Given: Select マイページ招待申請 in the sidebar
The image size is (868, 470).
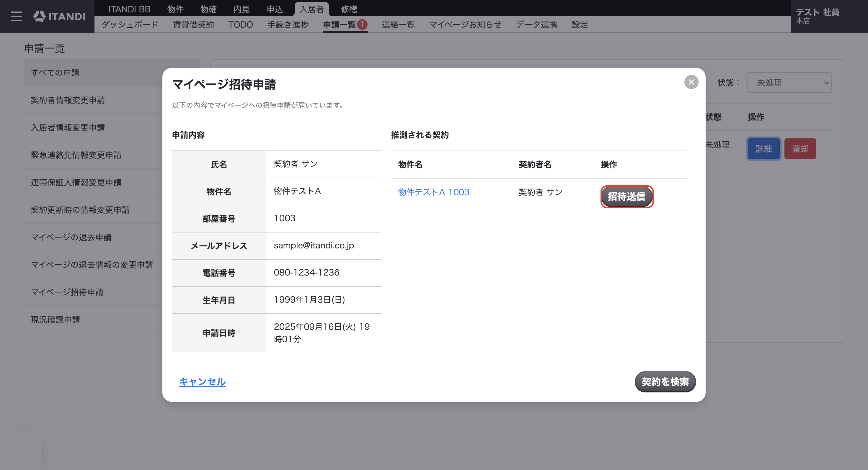Looking at the screenshot, I should click(x=93, y=292).
